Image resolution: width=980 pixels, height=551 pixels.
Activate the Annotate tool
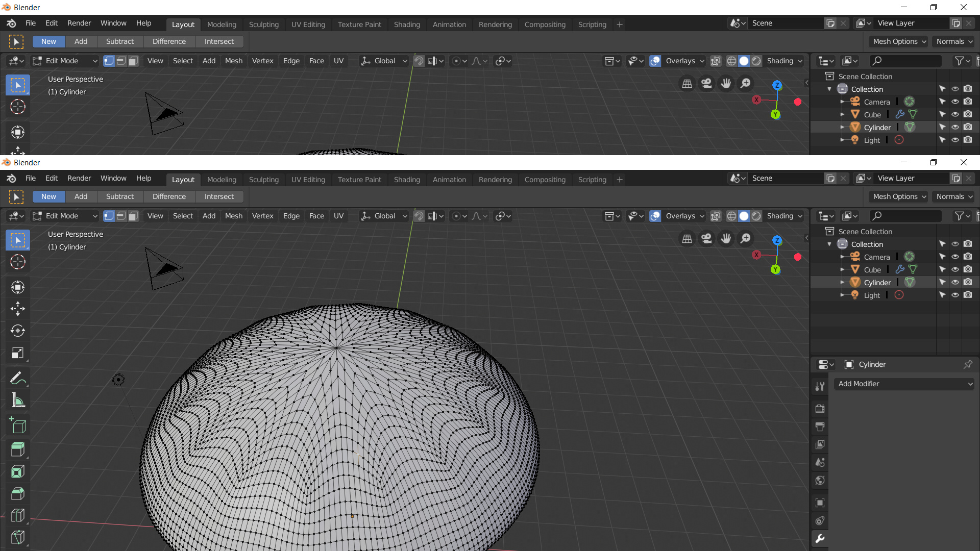pos(17,378)
